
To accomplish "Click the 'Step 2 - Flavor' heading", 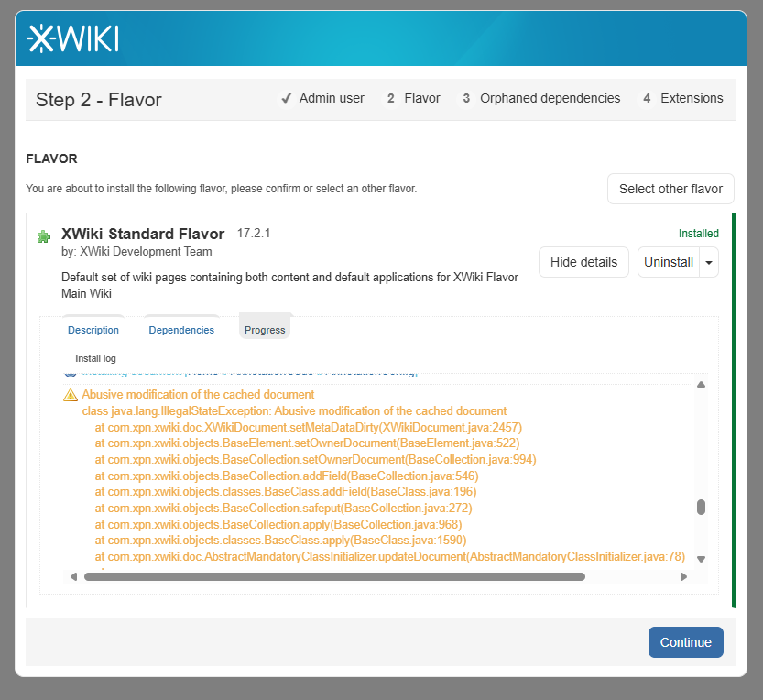I will 98,100.
